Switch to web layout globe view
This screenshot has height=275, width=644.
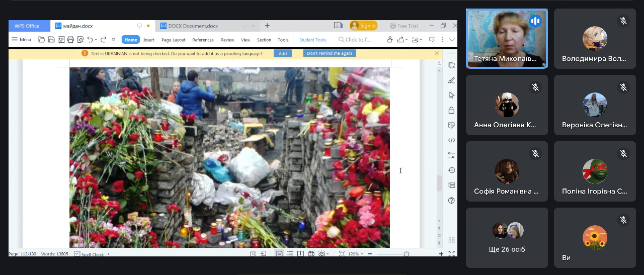pos(311,254)
